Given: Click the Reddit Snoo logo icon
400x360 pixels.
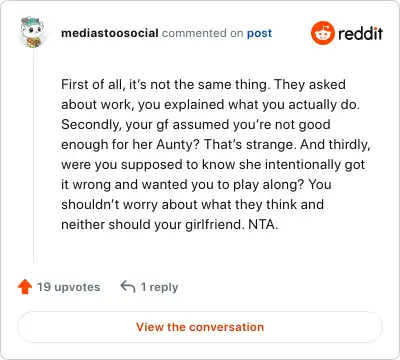Looking at the screenshot, I should click(x=322, y=33).
